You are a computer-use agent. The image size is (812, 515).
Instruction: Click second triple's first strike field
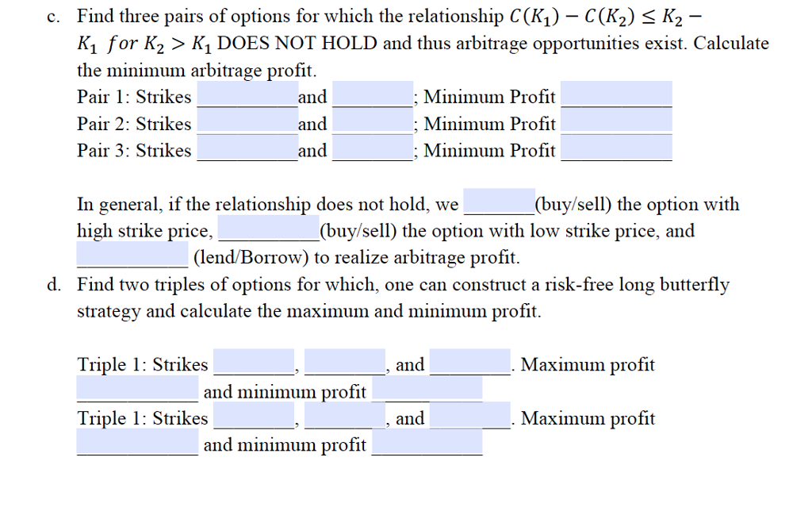click(254, 416)
